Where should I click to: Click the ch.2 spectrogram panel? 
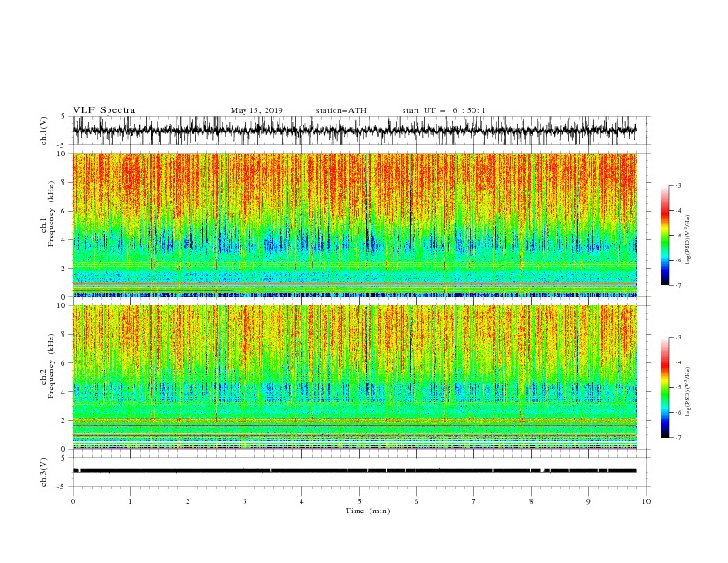point(354,377)
